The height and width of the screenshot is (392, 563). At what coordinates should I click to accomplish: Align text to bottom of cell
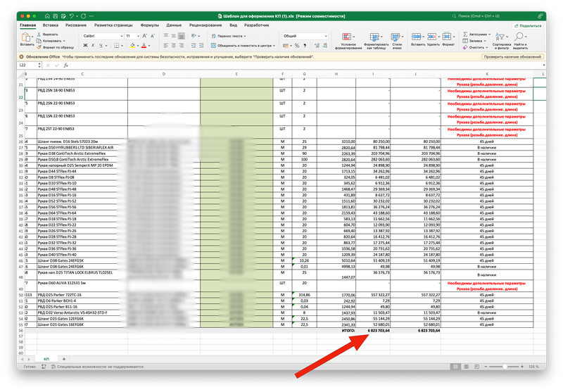[x=182, y=36]
